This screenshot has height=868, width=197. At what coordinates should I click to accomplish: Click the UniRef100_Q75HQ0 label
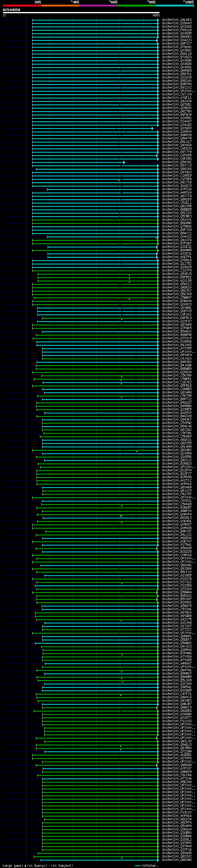[x=177, y=226]
